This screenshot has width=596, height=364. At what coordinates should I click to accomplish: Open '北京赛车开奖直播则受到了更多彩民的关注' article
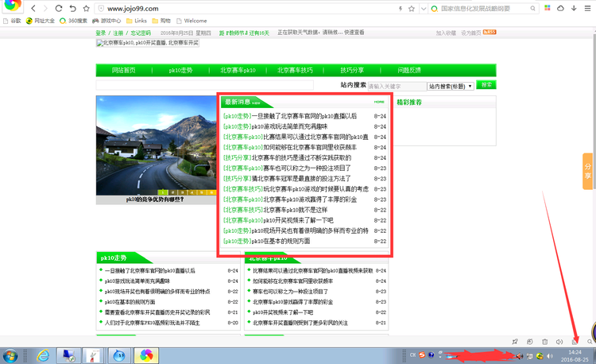[x=300, y=323]
